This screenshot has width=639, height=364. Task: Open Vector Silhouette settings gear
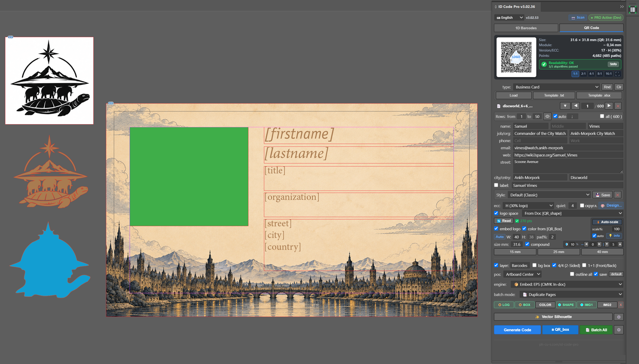point(619,317)
